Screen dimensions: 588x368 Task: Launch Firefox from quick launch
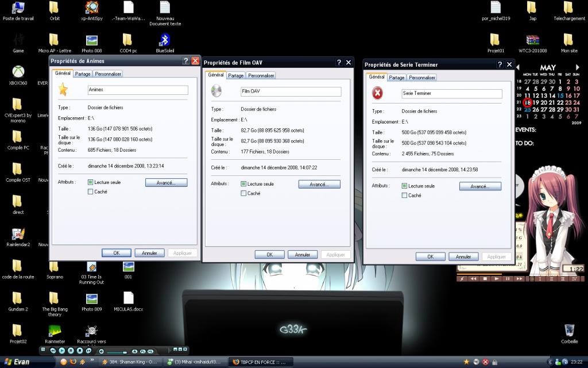(x=73, y=362)
